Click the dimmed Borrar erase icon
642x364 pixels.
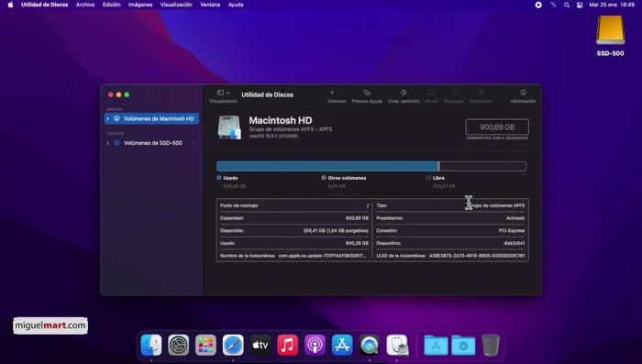click(431, 93)
